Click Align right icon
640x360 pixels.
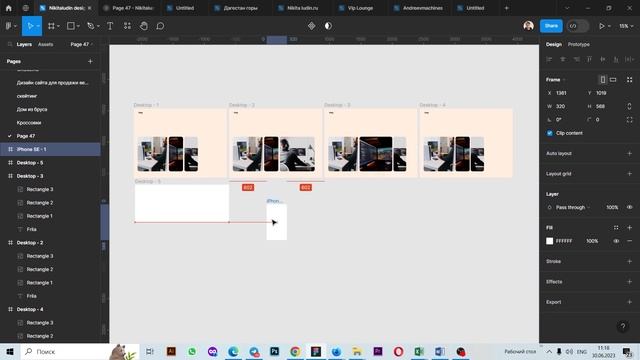point(576,60)
